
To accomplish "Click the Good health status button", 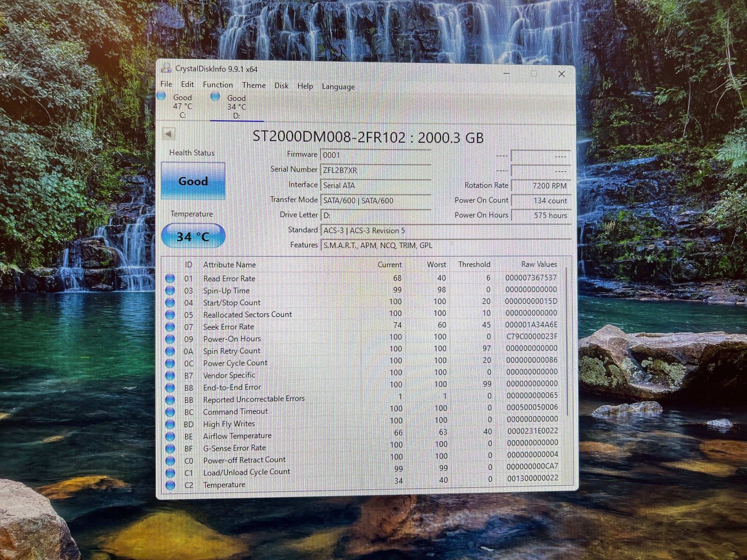I will (193, 181).
